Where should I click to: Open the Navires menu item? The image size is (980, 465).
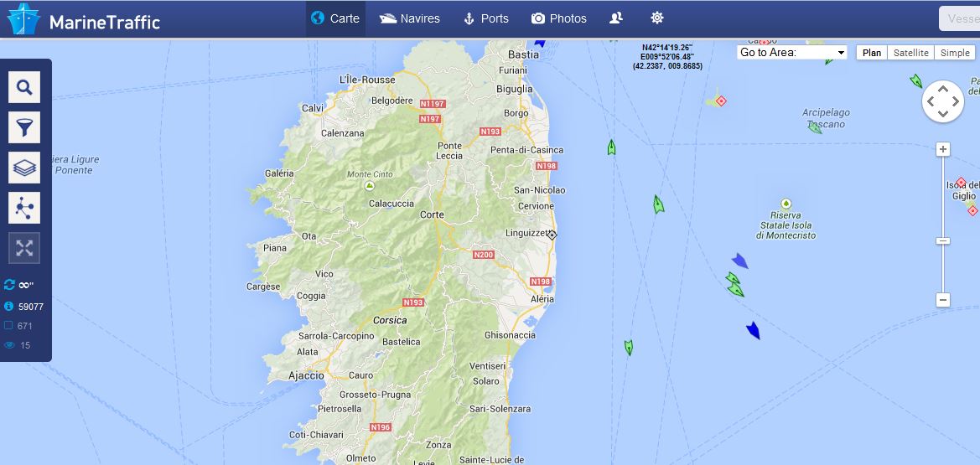(x=410, y=18)
